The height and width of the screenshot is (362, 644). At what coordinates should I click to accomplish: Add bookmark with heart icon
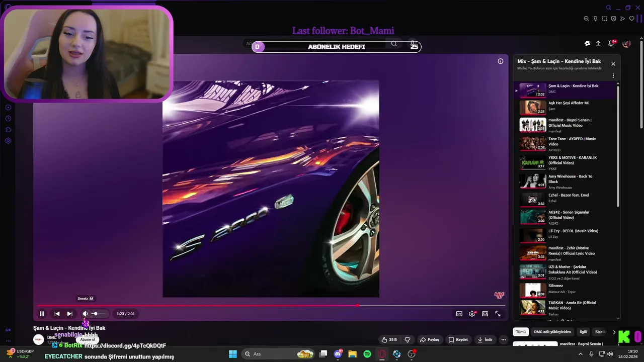(x=631, y=19)
